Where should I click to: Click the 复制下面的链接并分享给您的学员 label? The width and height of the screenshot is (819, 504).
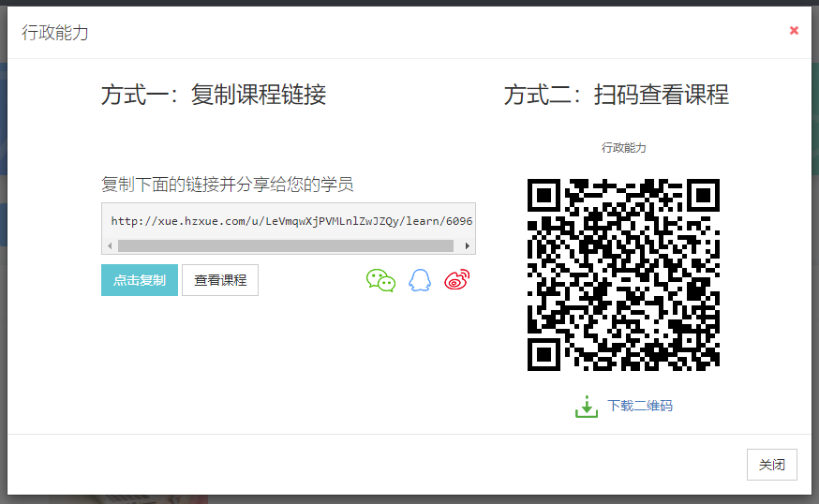coord(227,184)
